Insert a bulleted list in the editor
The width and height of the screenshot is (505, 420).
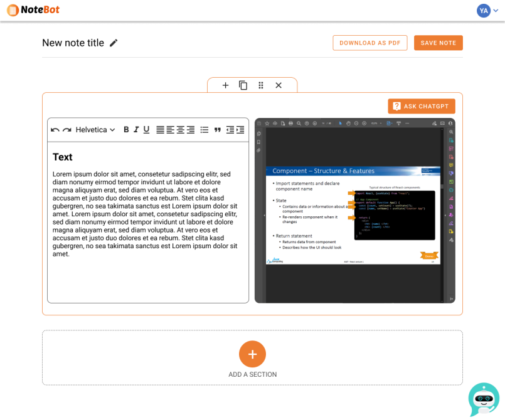[204, 130]
